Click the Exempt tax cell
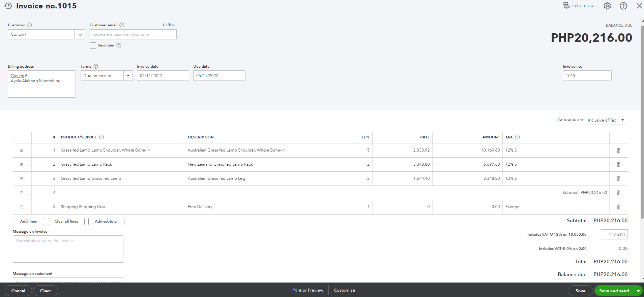The width and height of the screenshot is (644, 297). pos(556,207)
